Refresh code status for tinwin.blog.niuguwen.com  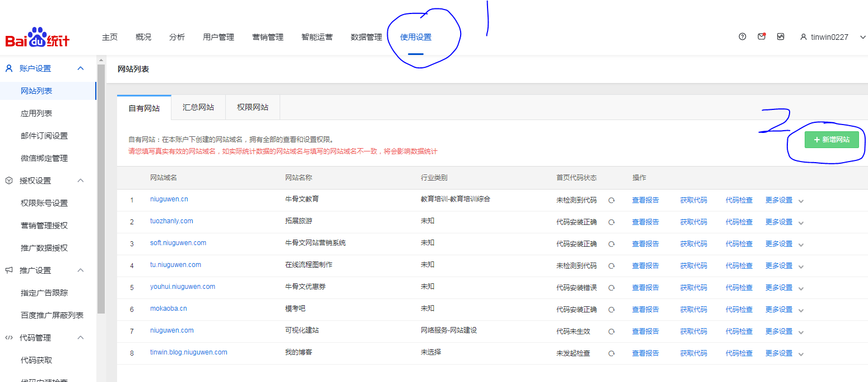pos(611,353)
